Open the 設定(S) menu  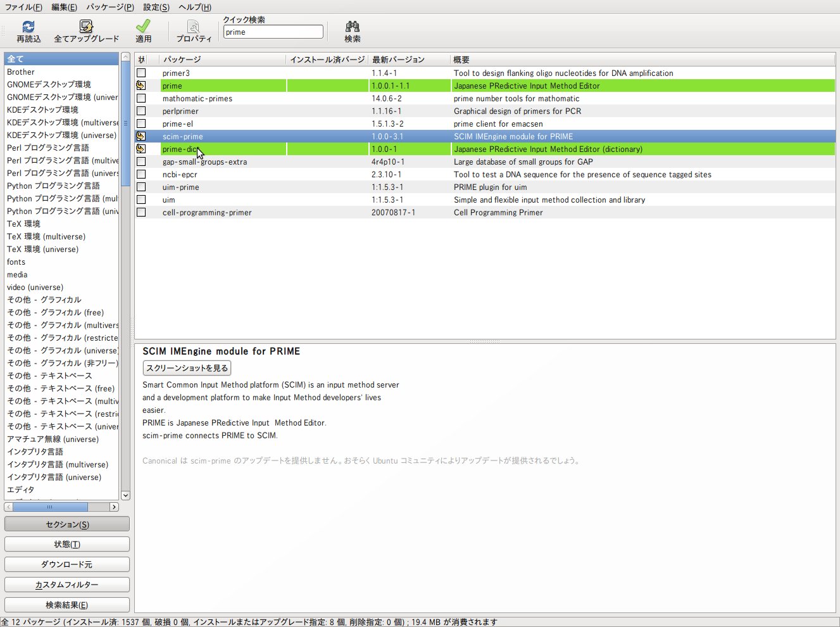coord(156,7)
